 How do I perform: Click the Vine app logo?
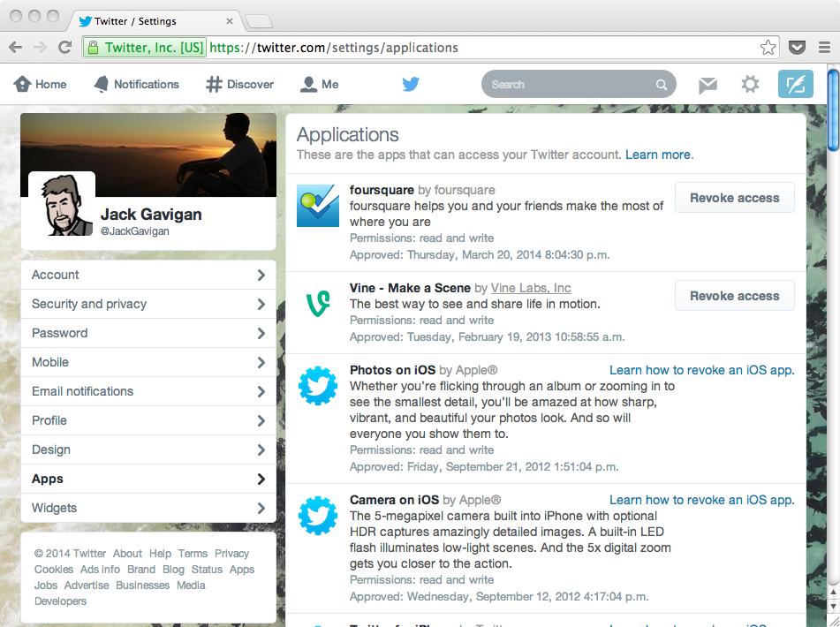(x=317, y=305)
